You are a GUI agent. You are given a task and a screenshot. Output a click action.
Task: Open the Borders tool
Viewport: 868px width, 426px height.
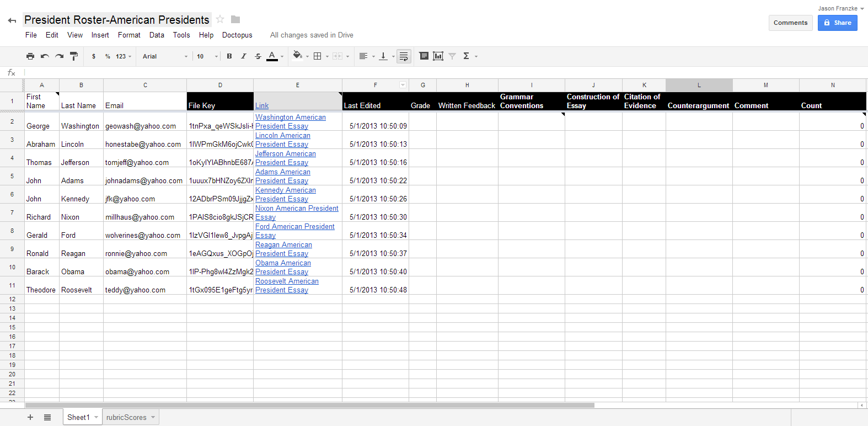pos(318,56)
